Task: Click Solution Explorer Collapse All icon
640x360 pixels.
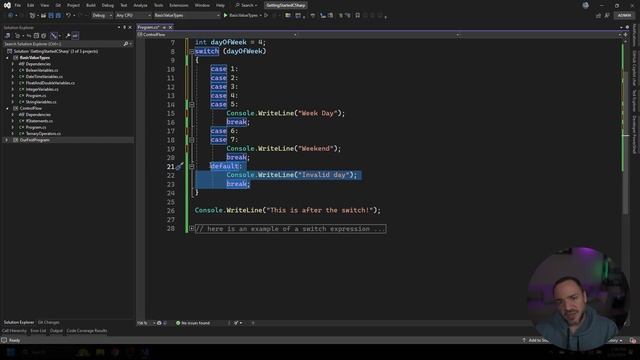Action: 36,36
